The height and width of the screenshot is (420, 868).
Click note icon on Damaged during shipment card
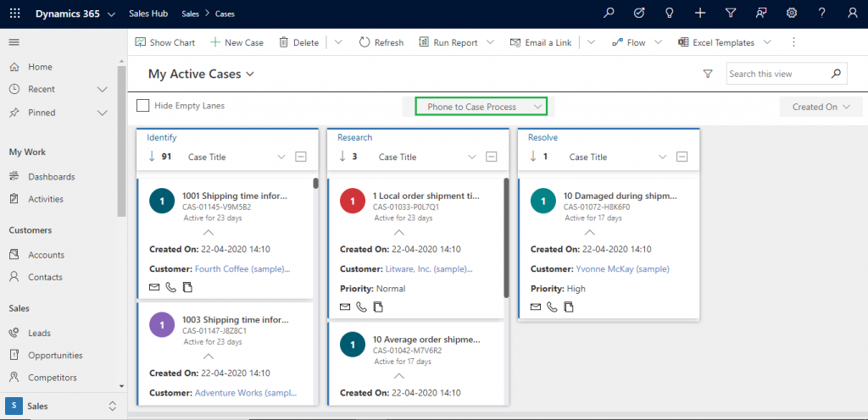(x=569, y=307)
